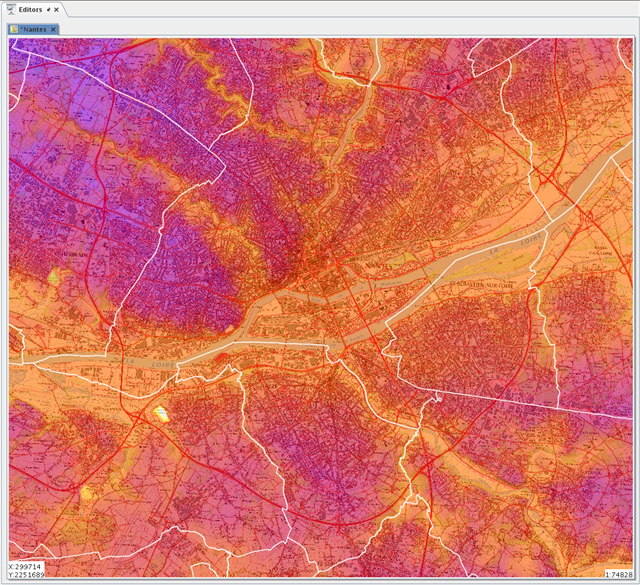Switch to the Nantes map tab
The height and width of the screenshot is (585, 640).
[x=35, y=29]
